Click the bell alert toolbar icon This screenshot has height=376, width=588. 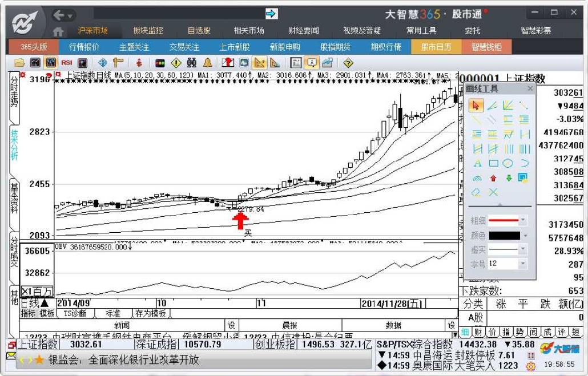point(207,63)
